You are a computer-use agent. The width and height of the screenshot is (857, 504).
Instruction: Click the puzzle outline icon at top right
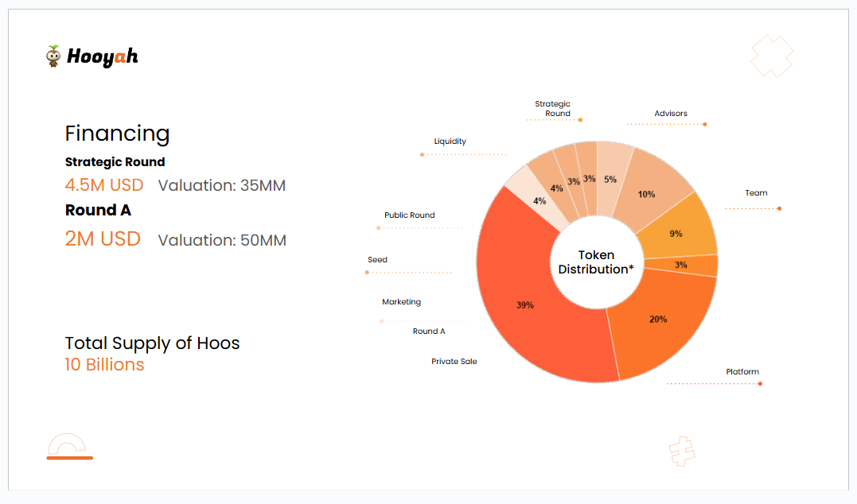point(772,56)
